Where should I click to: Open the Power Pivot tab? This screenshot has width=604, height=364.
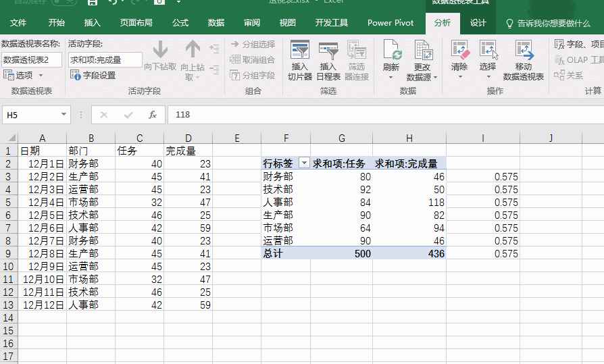pos(391,23)
